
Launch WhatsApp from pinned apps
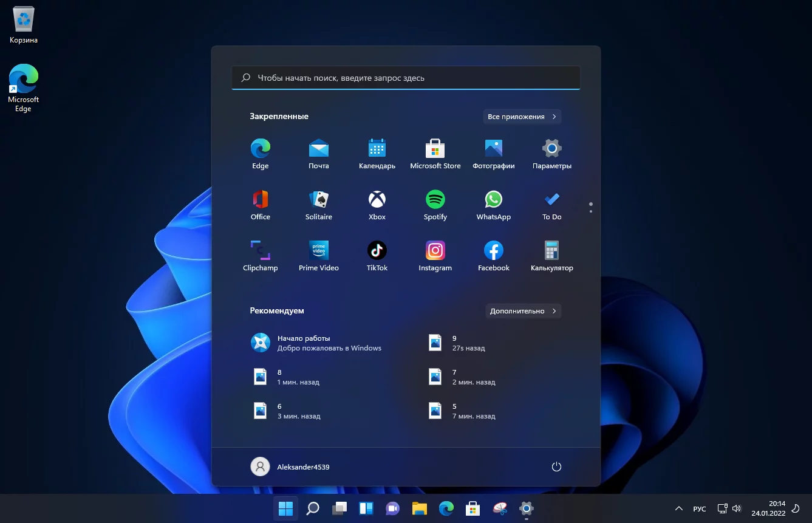(x=493, y=206)
